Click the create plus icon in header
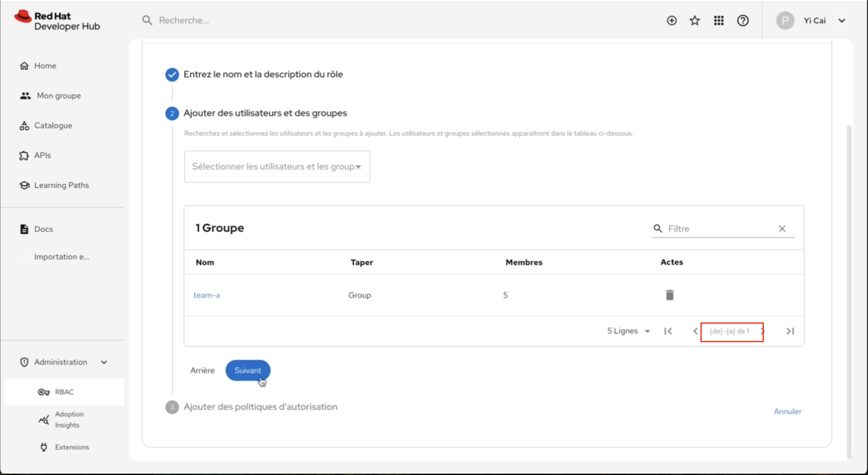 coord(671,20)
